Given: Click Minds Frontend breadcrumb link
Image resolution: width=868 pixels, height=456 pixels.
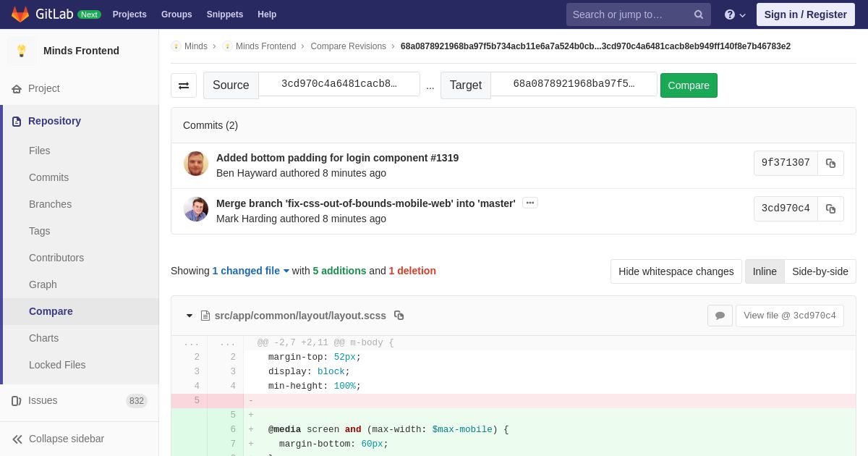Looking at the screenshot, I should 265,46.
